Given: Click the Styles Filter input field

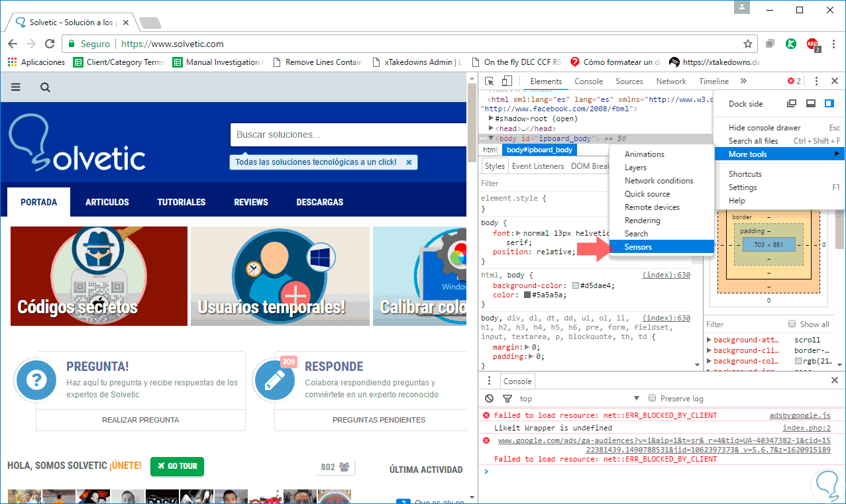Looking at the screenshot, I should [x=543, y=183].
